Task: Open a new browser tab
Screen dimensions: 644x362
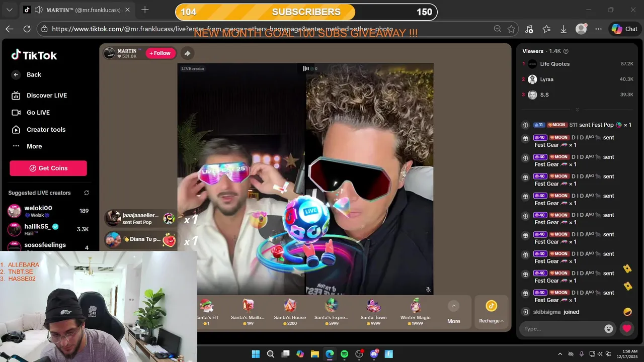Action: click(145, 10)
